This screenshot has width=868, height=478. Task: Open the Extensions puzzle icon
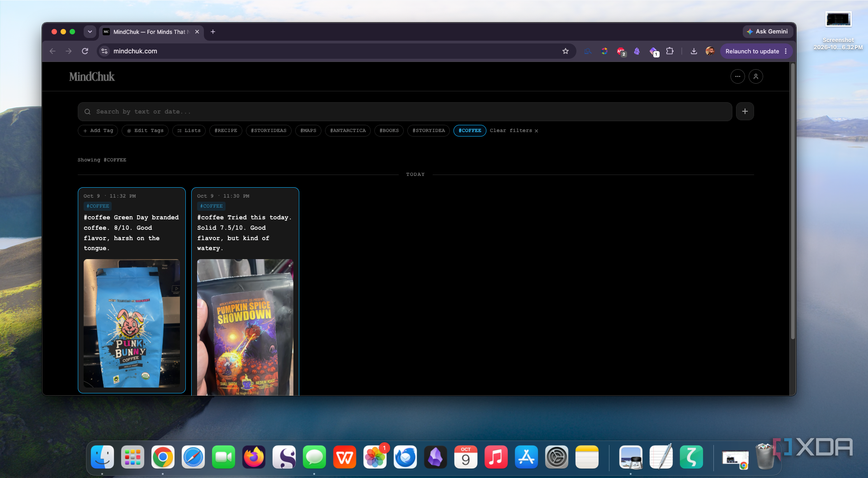670,51
